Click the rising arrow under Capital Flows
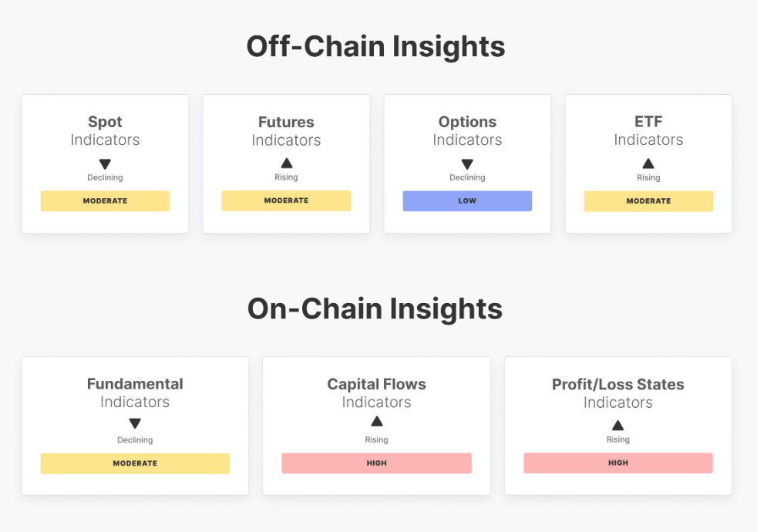757x532 pixels. [376, 422]
